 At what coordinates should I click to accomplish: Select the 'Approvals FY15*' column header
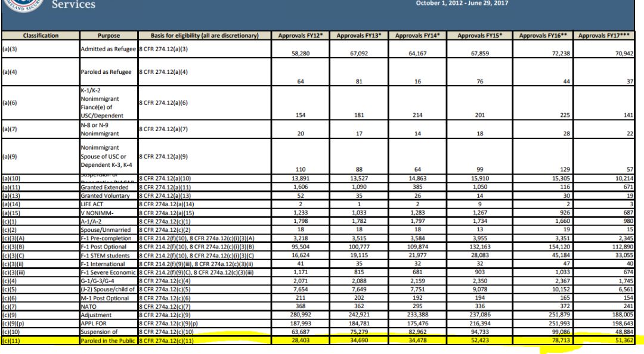click(479, 36)
